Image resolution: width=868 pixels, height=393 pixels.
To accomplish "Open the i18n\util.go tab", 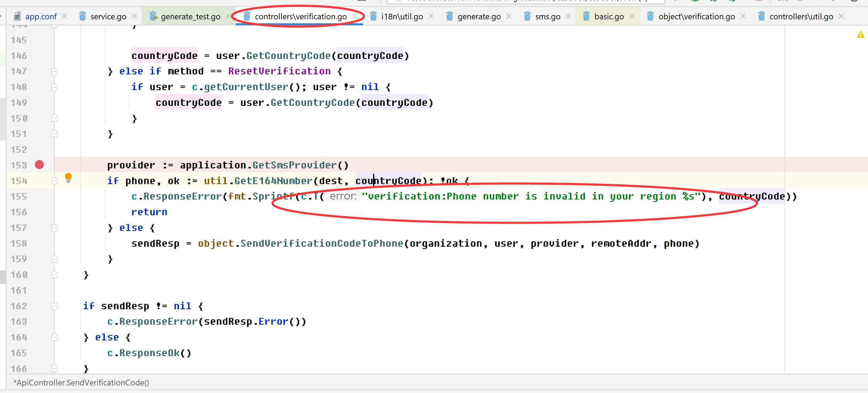I will [x=402, y=16].
